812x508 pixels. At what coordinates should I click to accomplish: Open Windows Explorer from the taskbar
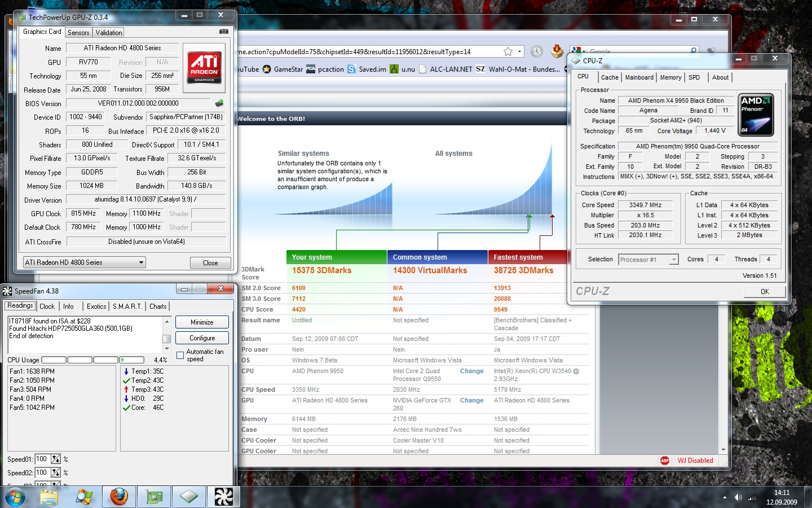49,497
